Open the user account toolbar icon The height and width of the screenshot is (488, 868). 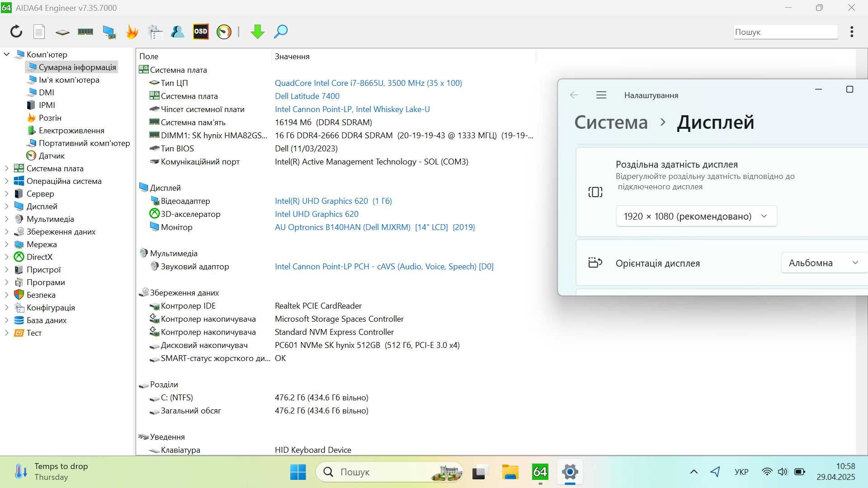coord(178,32)
